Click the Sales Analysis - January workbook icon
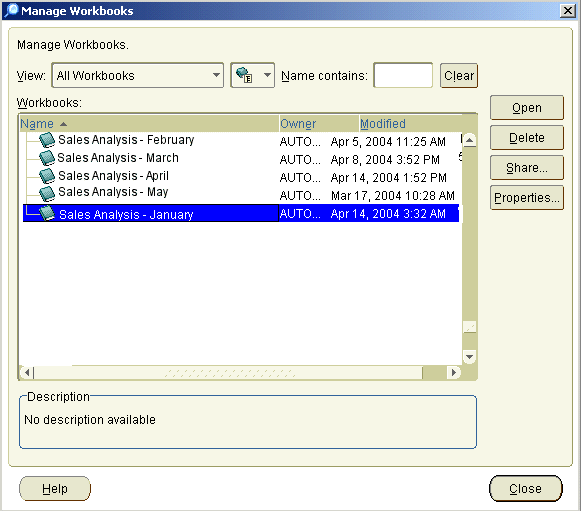 (47, 213)
